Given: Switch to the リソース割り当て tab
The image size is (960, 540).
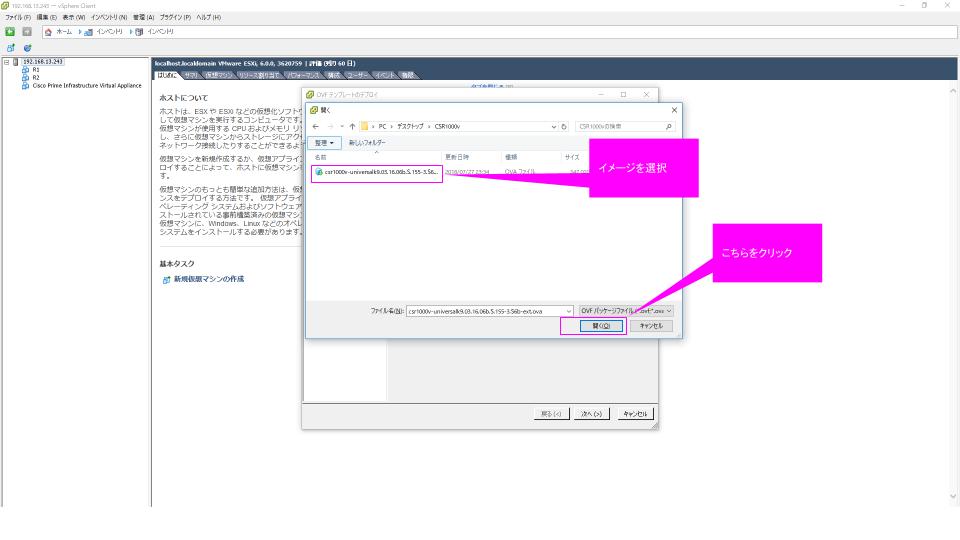Looking at the screenshot, I should pos(259,75).
